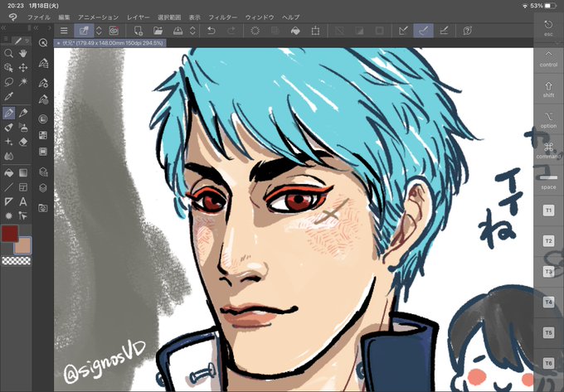Open the レイヤー menu
The width and height of the screenshot is (564, 392).
tap(139, 17)
